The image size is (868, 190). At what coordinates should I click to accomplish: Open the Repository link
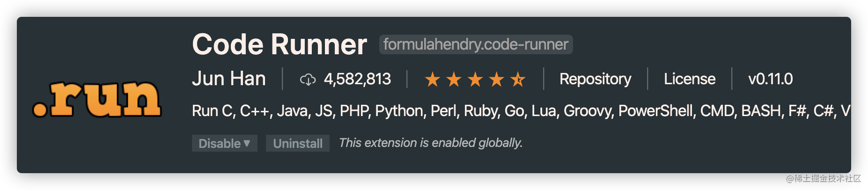[x=595, y=79]
